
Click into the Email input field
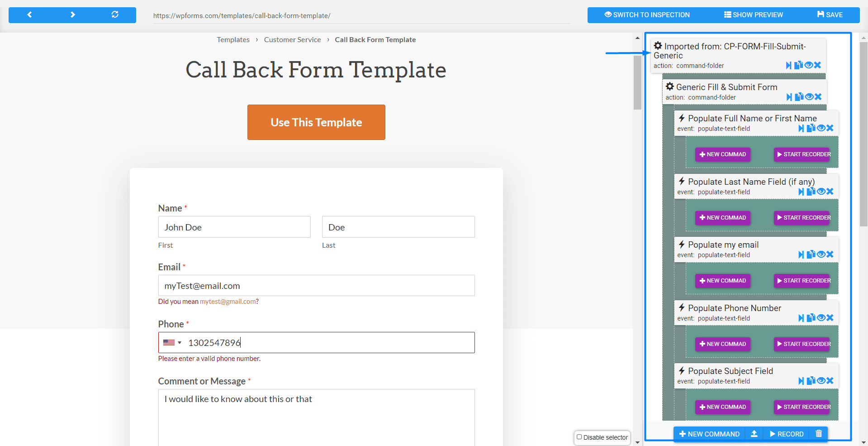coord(316,286)
